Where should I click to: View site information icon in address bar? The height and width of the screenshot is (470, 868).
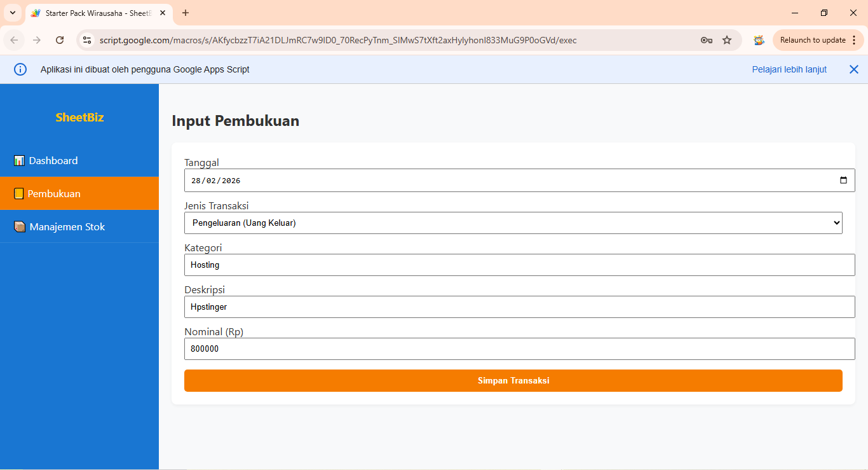click(x=88, y=40)
